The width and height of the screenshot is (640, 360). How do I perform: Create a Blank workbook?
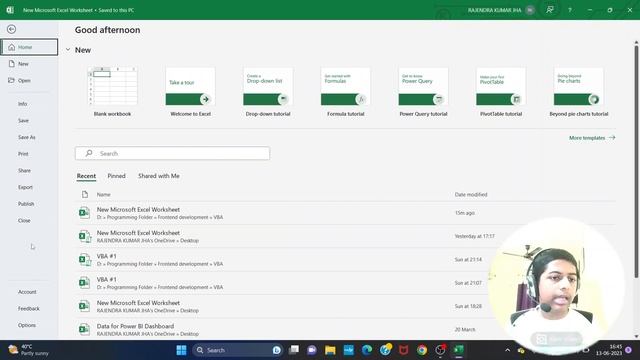coord(112,91)
